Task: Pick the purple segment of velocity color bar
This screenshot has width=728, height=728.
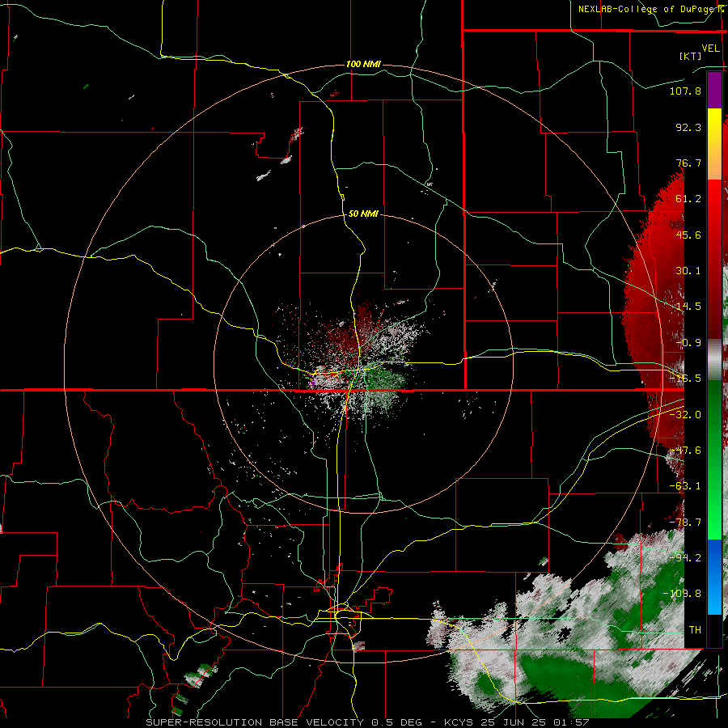Action: click(714, 91)
